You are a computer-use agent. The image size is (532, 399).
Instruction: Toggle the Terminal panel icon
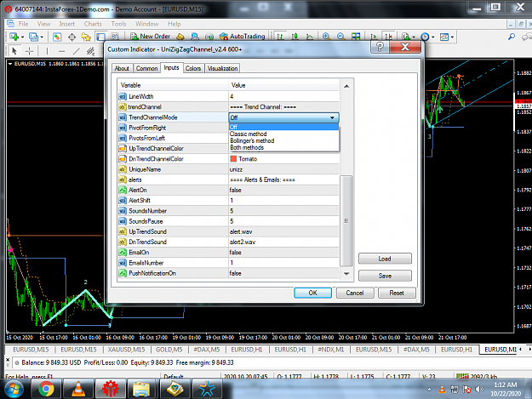pyautogui.click(x=100, y=37)
